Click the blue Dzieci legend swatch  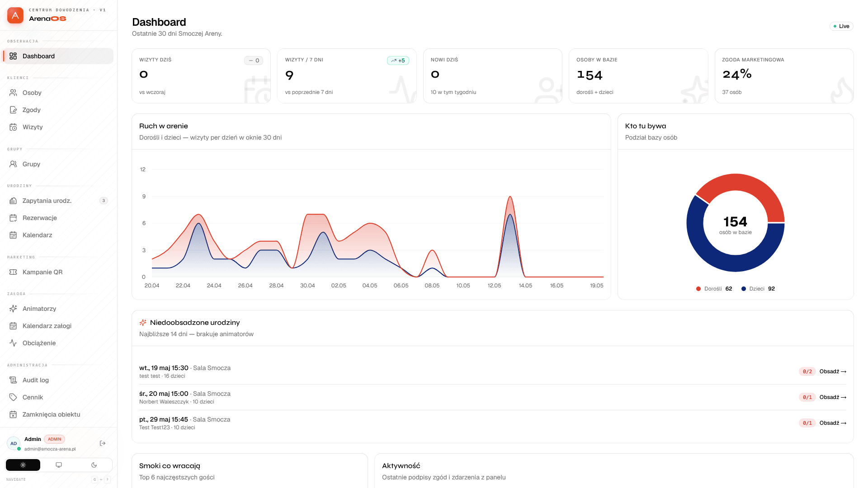(x=744, y=289)
